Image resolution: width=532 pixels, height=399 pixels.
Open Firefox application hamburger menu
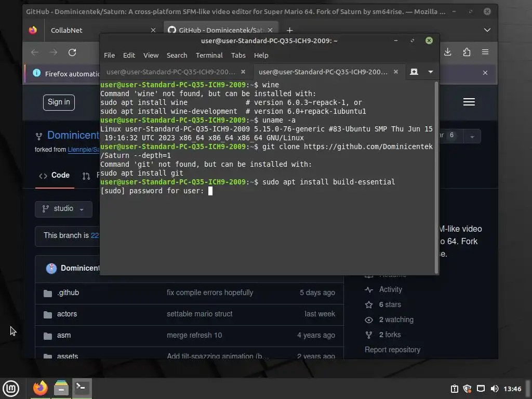[x=485, y=52]
